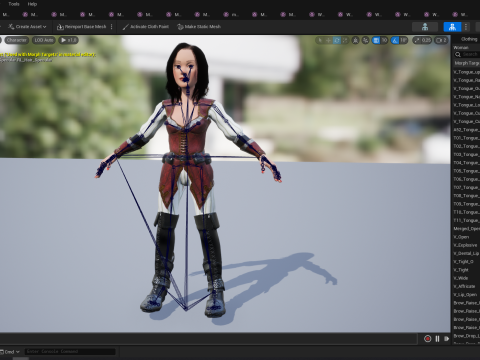Image resolution: width=480 pixels, height=360 pixels.
Task: Select the T06_Tongue morph target row
Action: click(466, 179)
